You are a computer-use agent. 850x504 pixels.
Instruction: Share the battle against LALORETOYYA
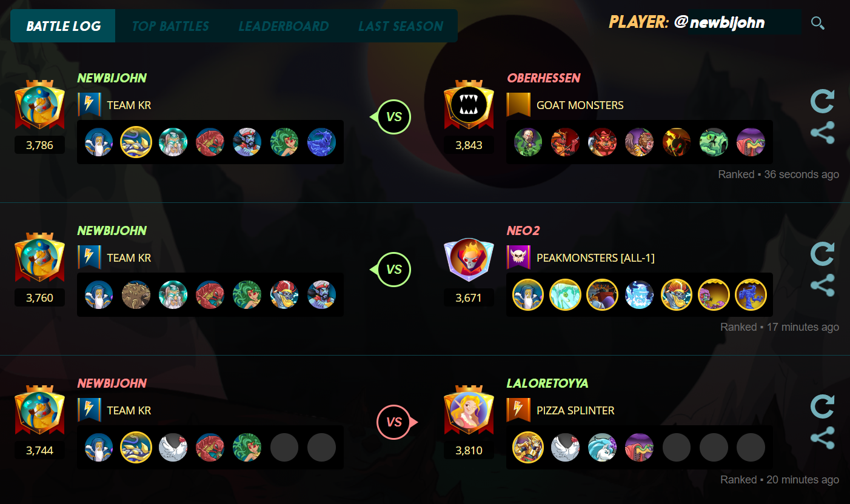(x=823, y=438)
